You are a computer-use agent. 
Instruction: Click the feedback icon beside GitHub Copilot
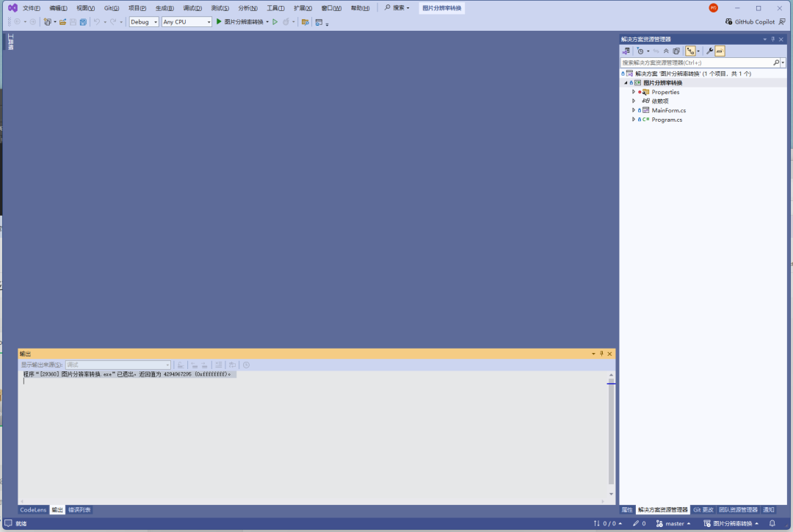pyautogui.click(x=782, y=22)
